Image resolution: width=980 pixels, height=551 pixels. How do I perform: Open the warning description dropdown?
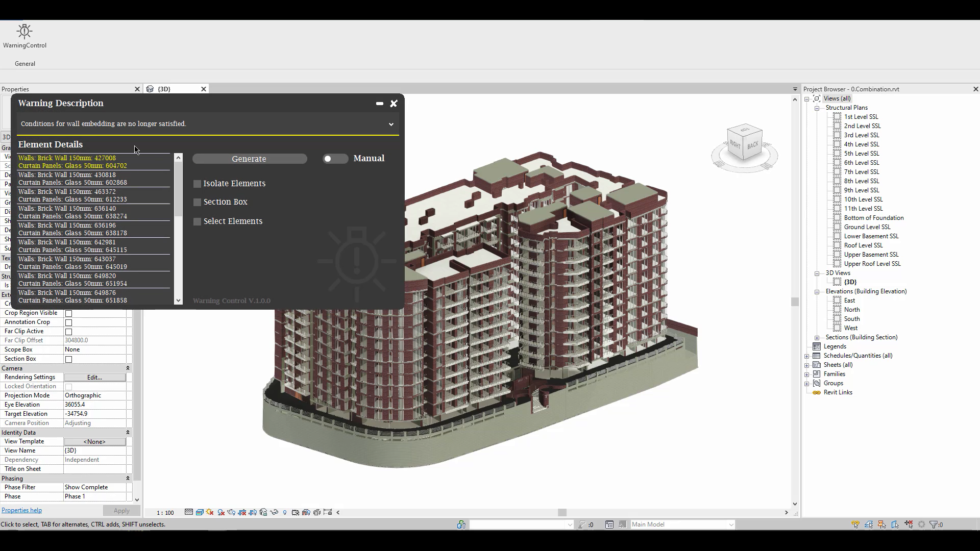point(391,124)
